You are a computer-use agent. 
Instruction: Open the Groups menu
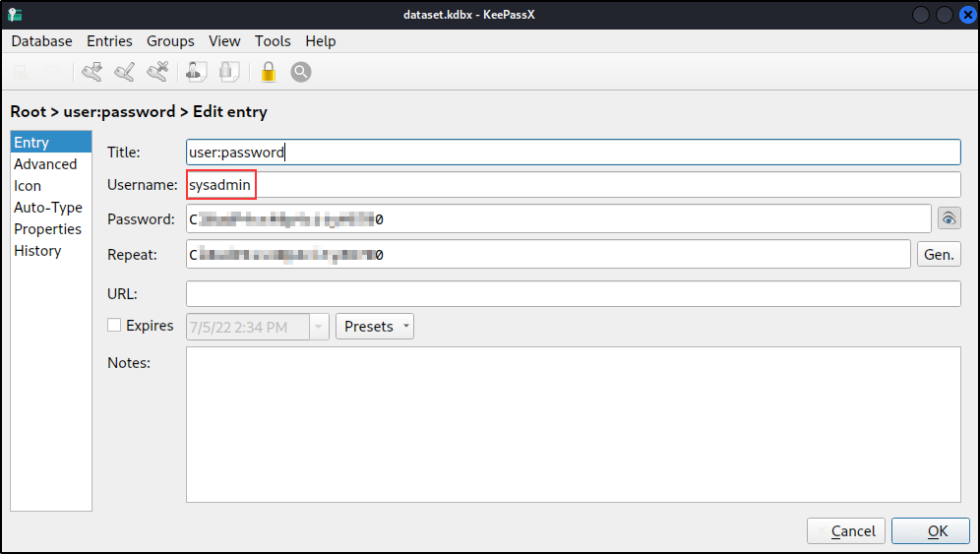click(x=170, y=41)
